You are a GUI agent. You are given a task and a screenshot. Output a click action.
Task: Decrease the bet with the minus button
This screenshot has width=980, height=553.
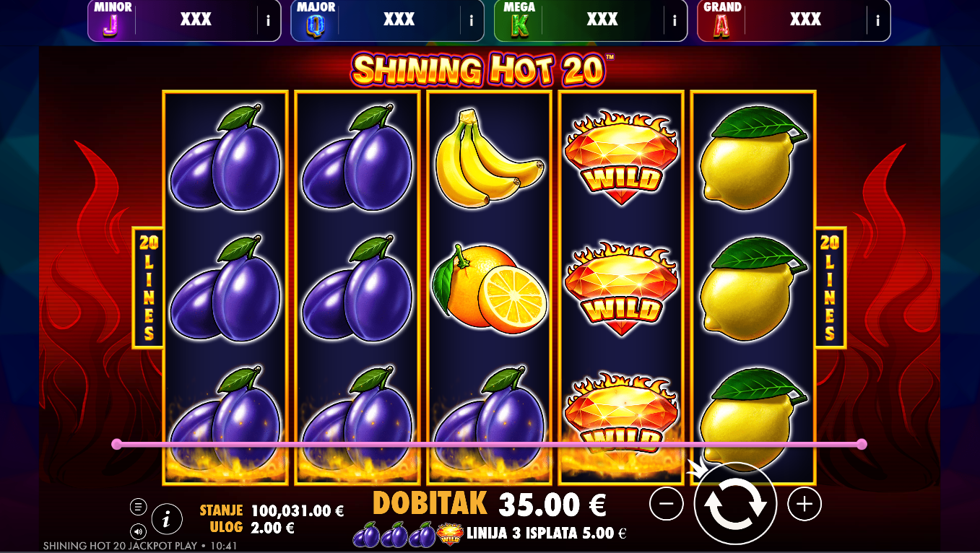666,504
